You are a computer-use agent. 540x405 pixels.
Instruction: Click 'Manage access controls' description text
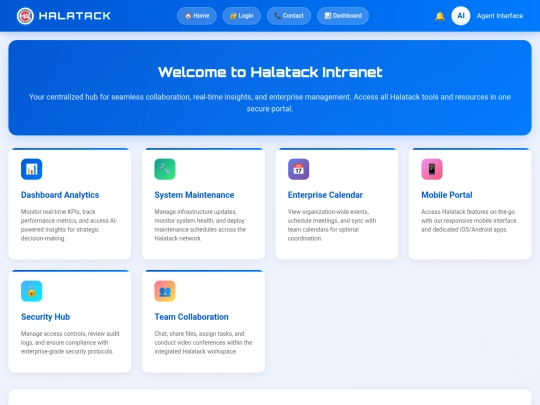(70, 342)
